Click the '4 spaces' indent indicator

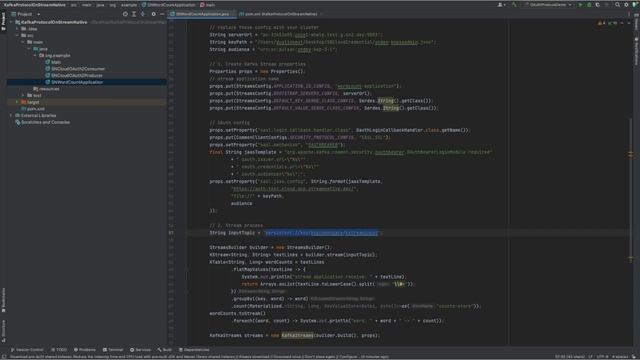click(x=620, y=357)
